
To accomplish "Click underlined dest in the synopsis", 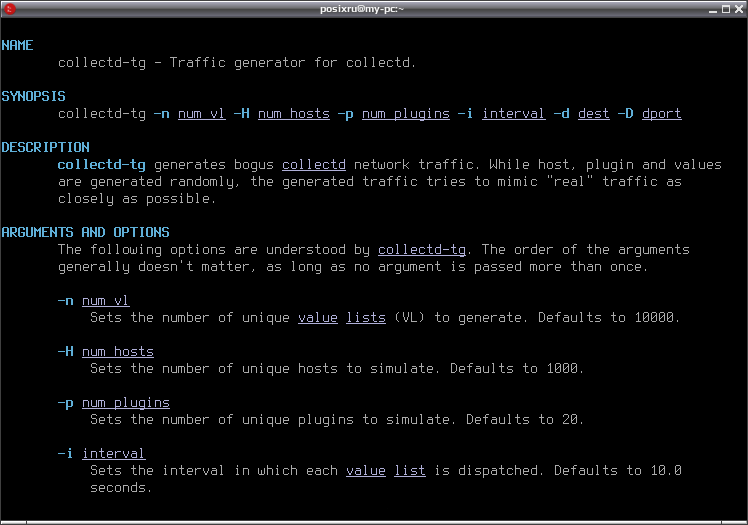I will (x=594, y=114).
